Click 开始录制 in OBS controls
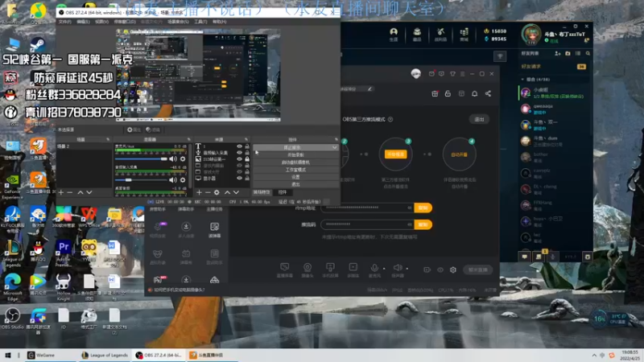The image size is (644, 362). (x=295, y=154)
